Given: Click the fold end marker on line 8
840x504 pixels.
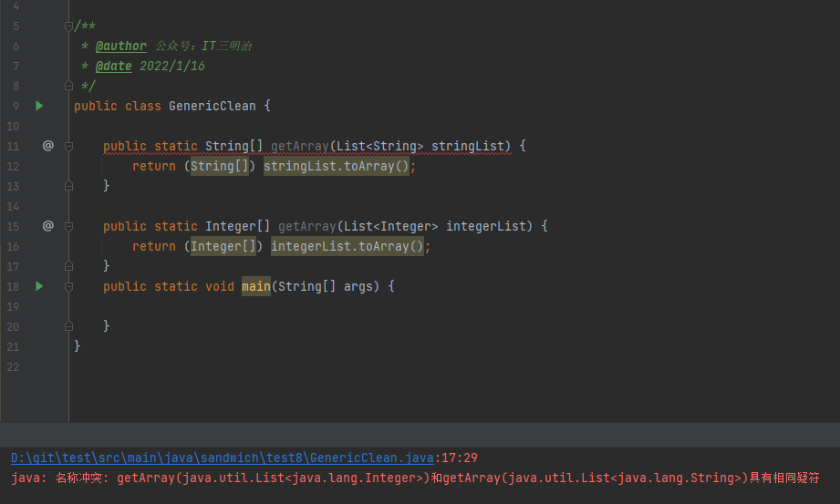Looking at the screenshot, I should (68, 85).
